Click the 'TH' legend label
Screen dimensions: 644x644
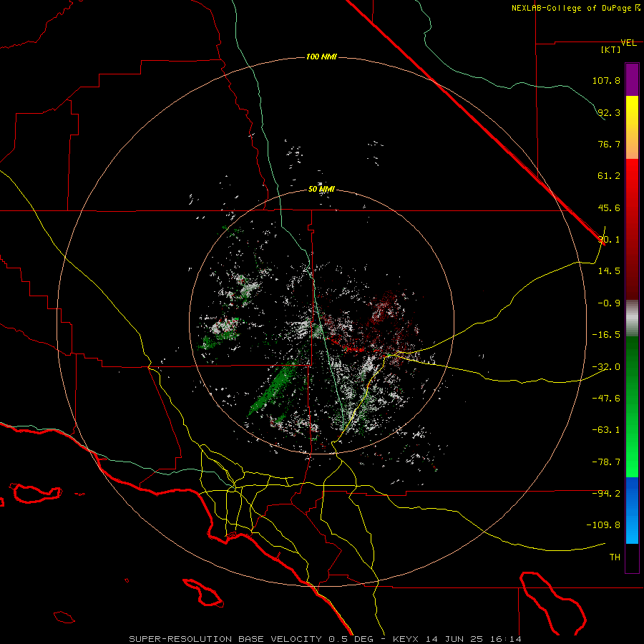pyautogui.click(x=615, y=557)
